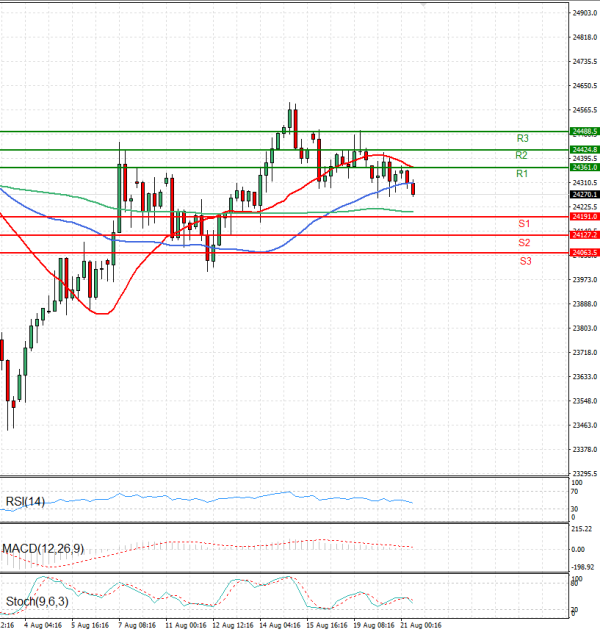Click the S2 support label
Image resolution: width=600 pixels, height=632 pixels.
point(524,243)
